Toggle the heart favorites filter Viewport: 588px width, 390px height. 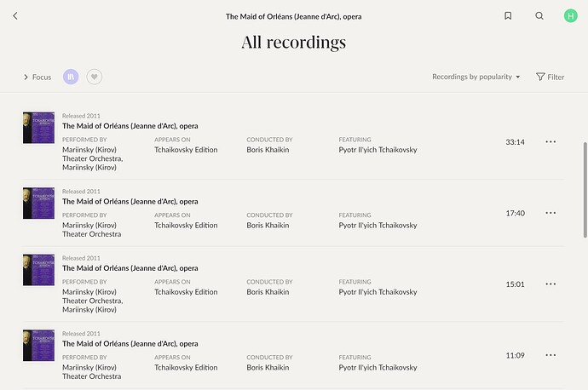pos(94,77)
